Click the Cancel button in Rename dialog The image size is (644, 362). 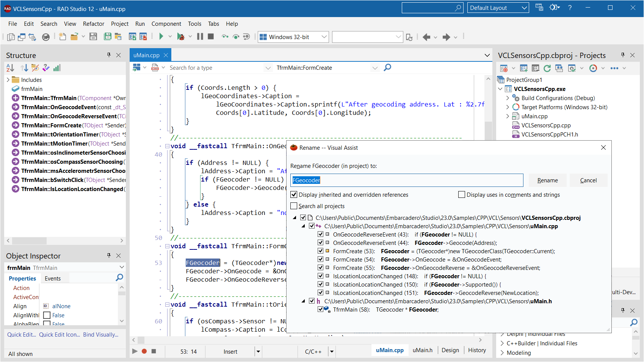click(588, 180)
